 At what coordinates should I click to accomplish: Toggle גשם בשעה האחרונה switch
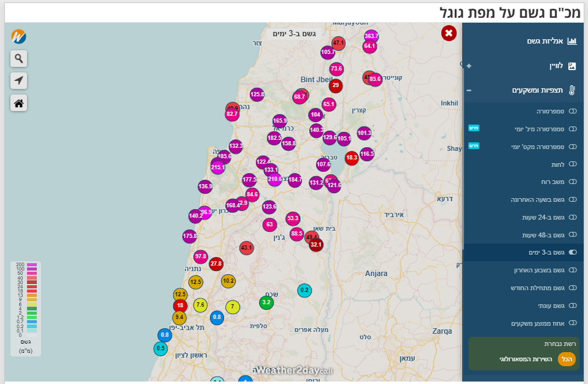(573, 199)
